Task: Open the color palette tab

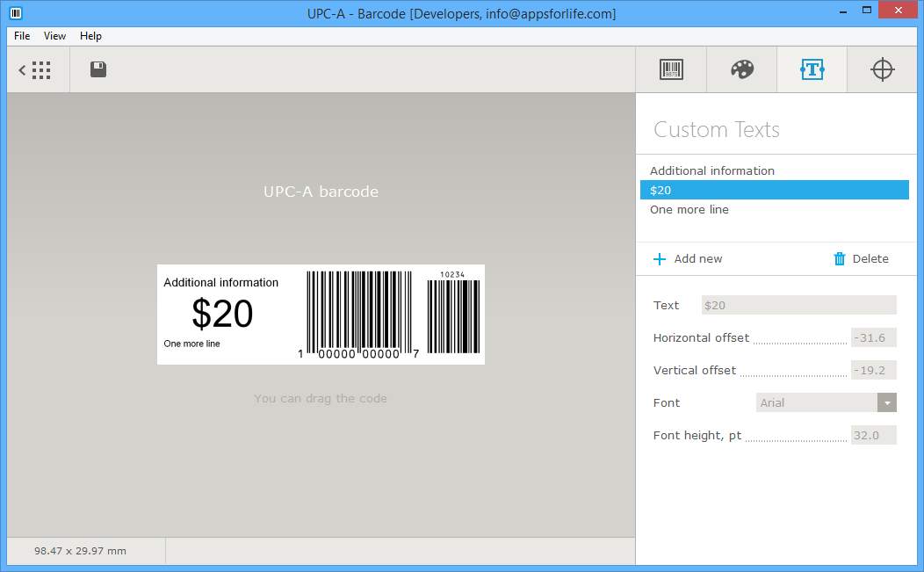Action: click(x=742, y=69)
